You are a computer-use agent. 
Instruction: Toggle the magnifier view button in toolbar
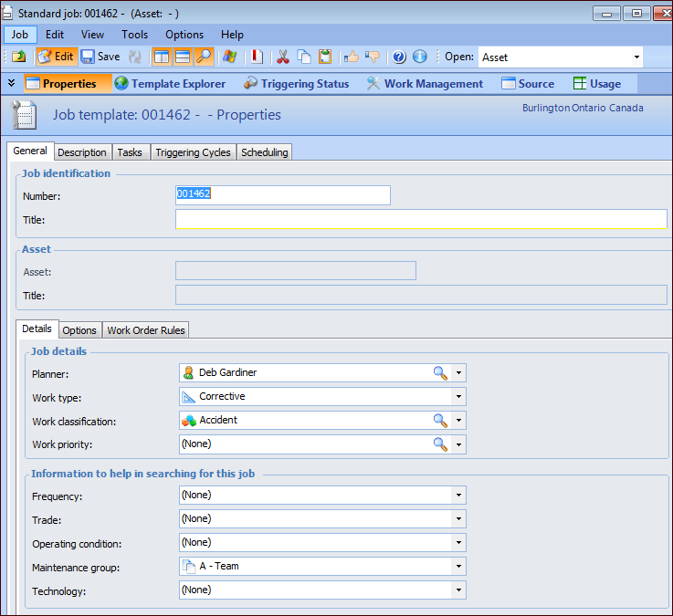pyautogui.click(x=204, y=57)
